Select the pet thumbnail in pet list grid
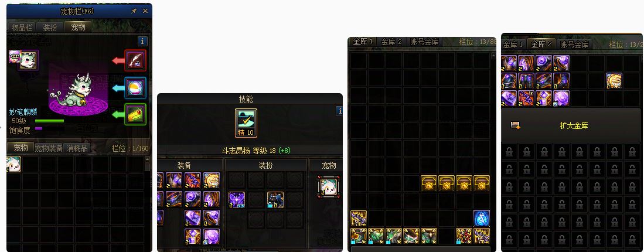 (x=13, y=164)
